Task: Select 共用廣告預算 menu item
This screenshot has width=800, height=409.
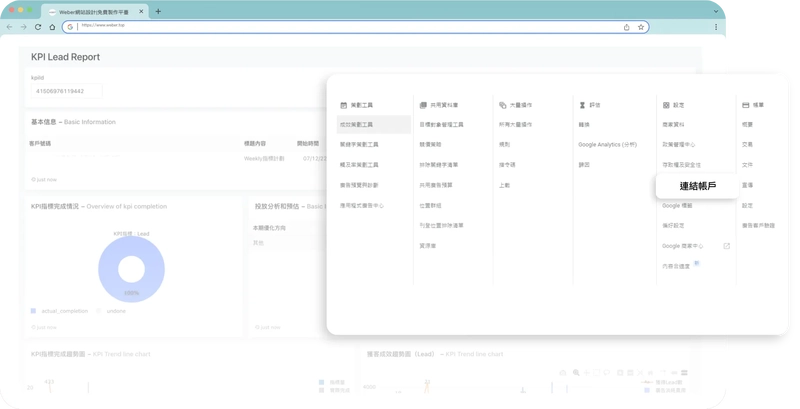Action: click(436, 185)
